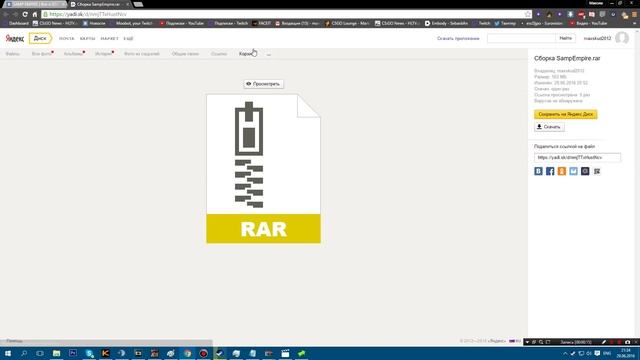Open Skype from the taskbar
Image resolution: width=640 pixels, height=360 pixels.
[x=89, y=353]
